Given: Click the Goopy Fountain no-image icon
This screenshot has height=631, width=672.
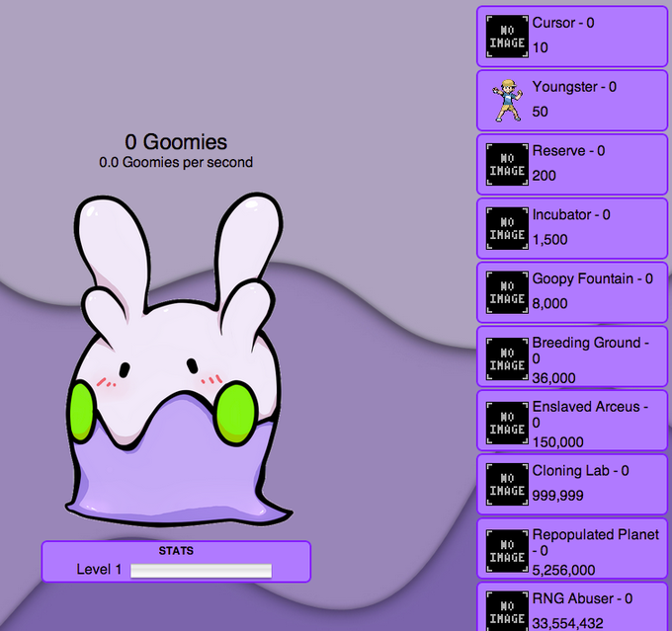Looking at the screenshot, I should 507,292.
